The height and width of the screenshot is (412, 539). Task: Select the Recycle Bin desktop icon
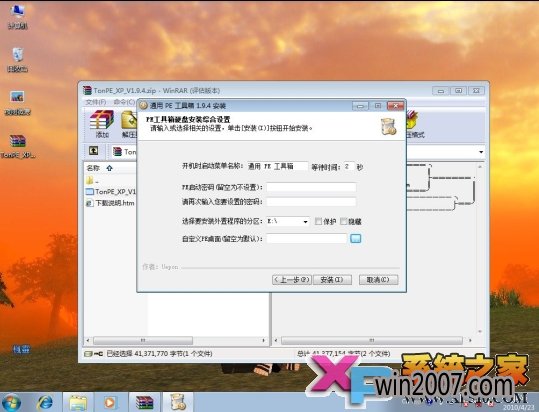pos(18,60)
